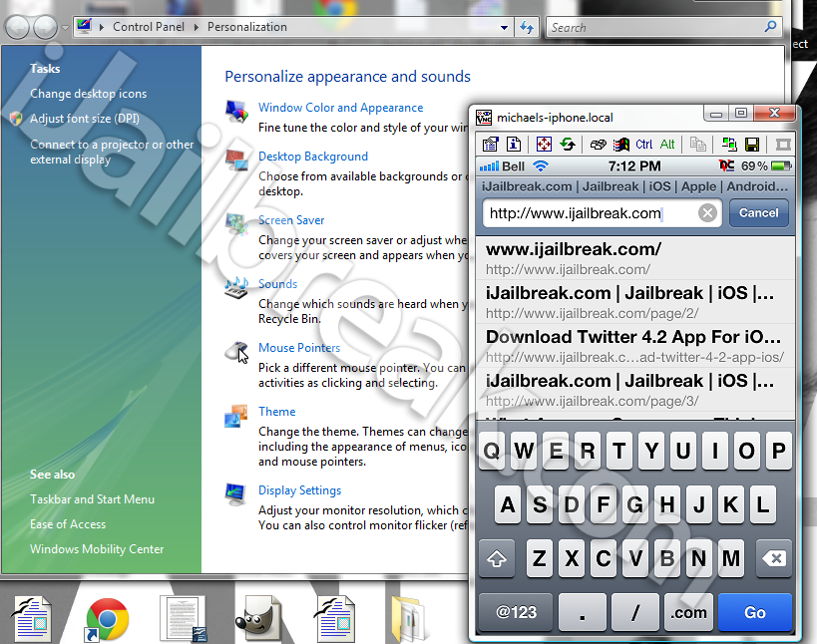This screenshot has height=644, width=817.
Task: Tap the period key on keyboard
Action: tap(582, 612)
